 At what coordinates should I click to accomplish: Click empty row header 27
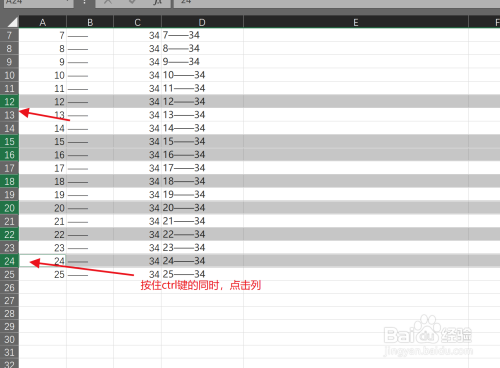click(x=9, y=300)
